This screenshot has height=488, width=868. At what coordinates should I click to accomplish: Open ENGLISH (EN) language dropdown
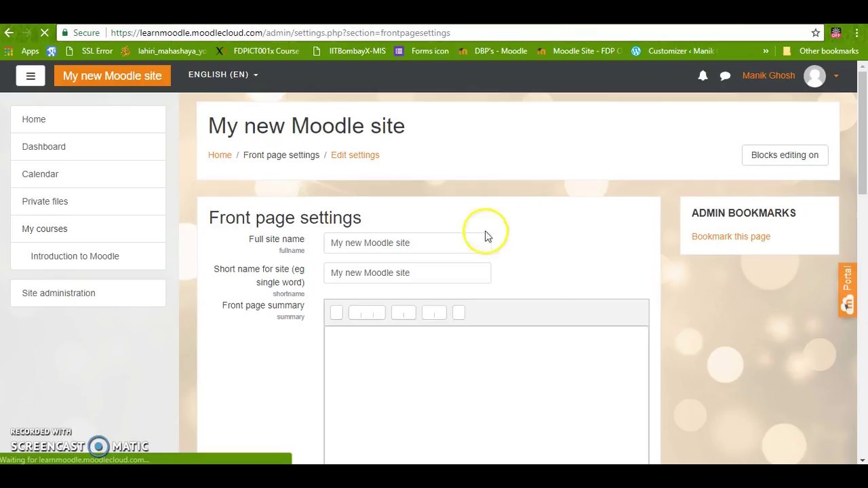pos(223,75)
